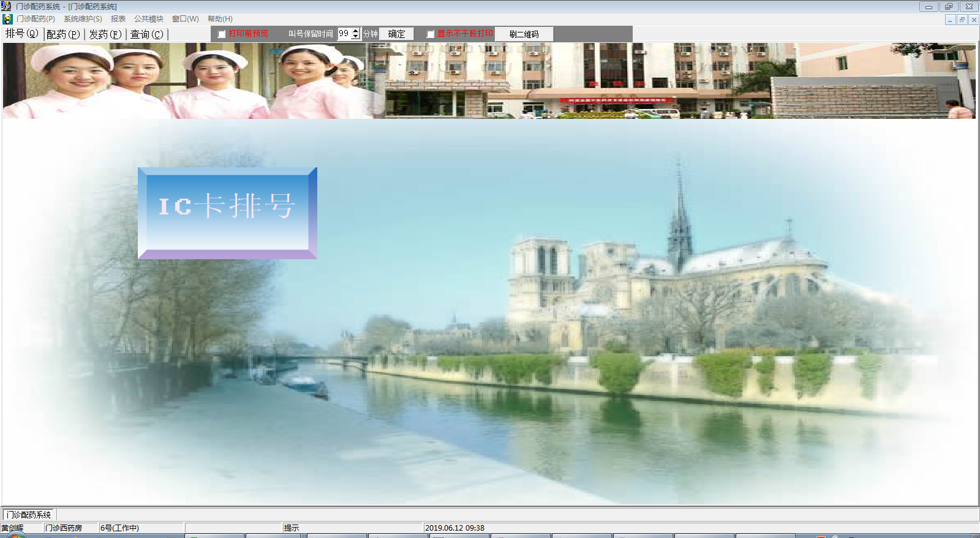The width and height of the screenshot is (980, 538).
Task: Select the 发药(F) toolbar item
Action: tap(105, 34)
